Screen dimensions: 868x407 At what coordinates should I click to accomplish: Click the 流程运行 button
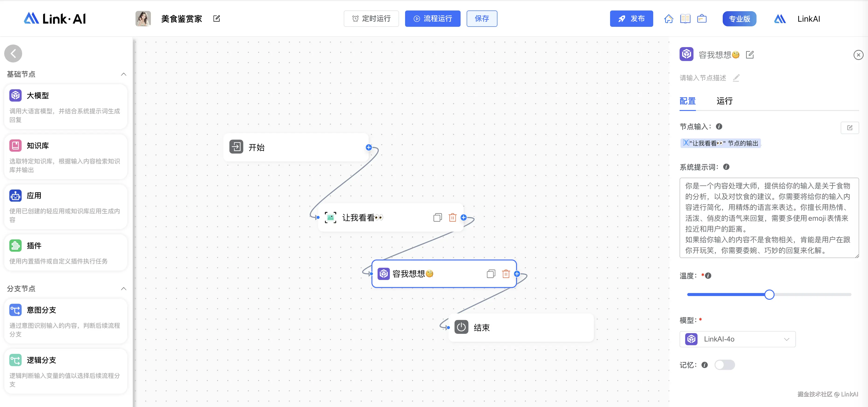[x=432, y=19]
